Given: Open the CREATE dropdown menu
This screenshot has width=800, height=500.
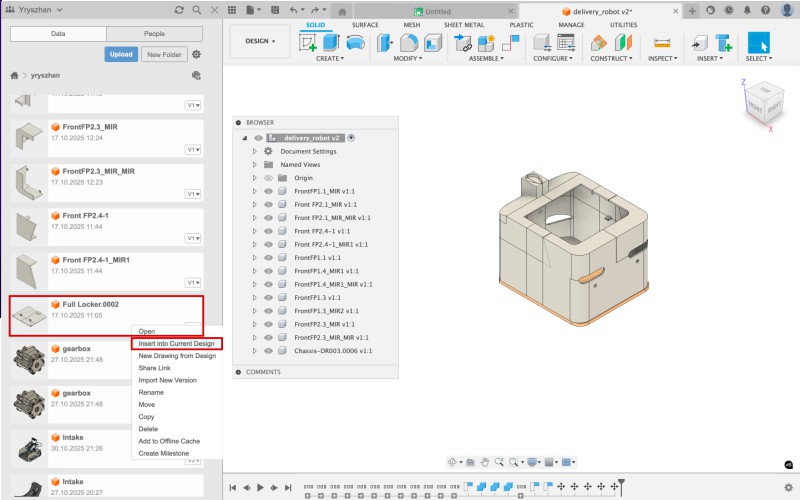Looking at the screenshot, I should click(330, 59).
